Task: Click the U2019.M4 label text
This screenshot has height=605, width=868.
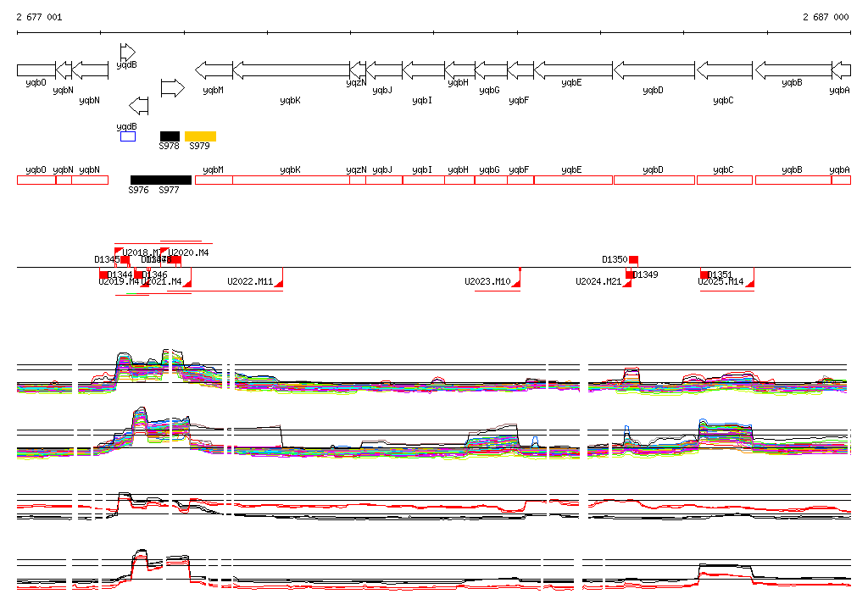Action: tap(119, 282)
